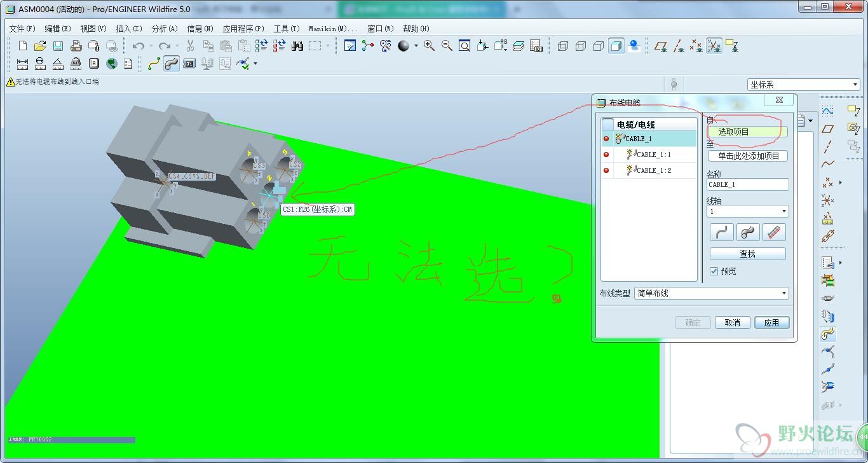
Task: Redo the last undone action
Action: 165,46
